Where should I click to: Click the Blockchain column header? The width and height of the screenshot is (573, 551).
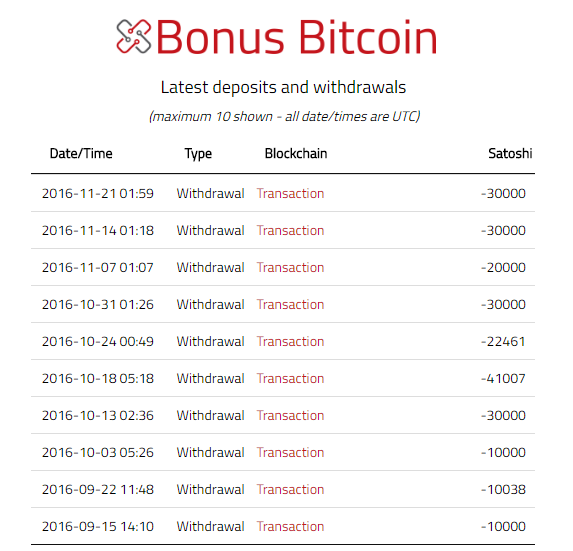pyautogui.click(x=296, y=153)
